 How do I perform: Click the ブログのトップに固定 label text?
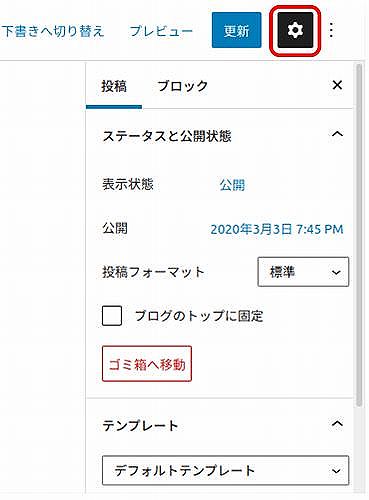[x=199, y=316]
